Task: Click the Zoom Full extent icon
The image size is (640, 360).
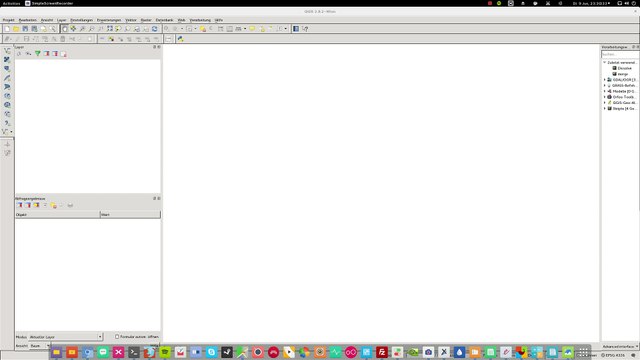Action: tap(109, 29)
